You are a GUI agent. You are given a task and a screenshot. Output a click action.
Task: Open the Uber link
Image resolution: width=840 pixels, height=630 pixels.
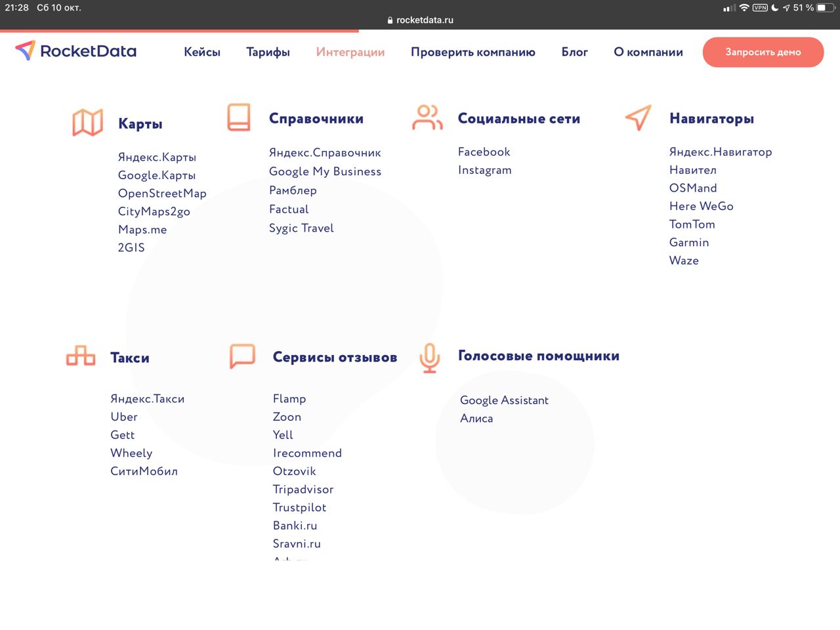pos(124,417)
